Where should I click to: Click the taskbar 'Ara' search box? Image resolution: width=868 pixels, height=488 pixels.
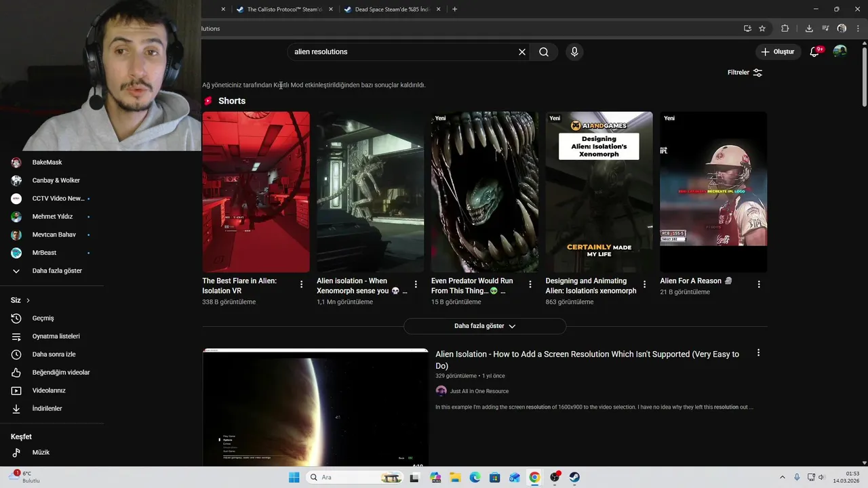click(x=355, y=477)
